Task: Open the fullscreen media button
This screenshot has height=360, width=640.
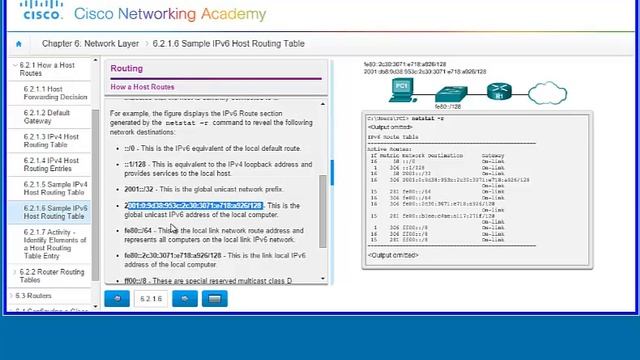Action: (215, 299)
